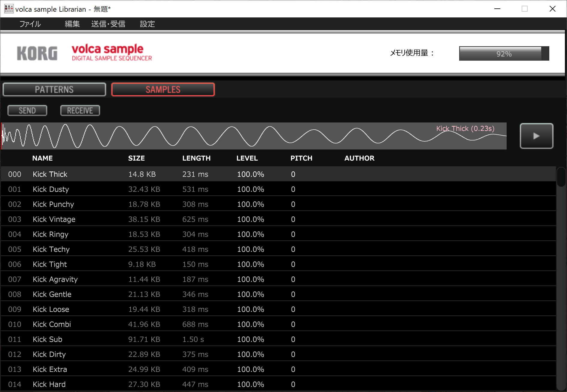Screen dimensions: 567x392
Task: Select sample 011 Kick Sub
Action: 278,339
